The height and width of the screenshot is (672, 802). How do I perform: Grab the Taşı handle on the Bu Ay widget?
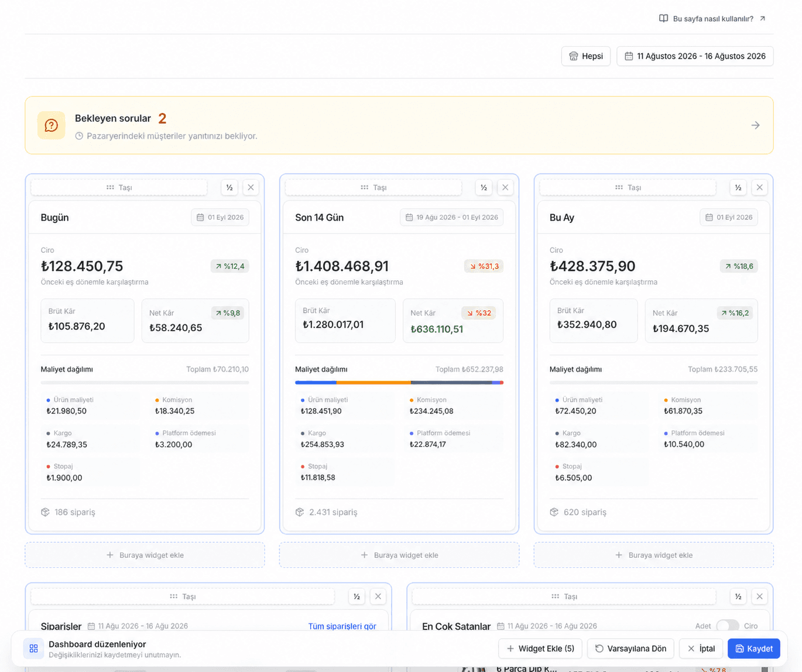click(628, 187)
